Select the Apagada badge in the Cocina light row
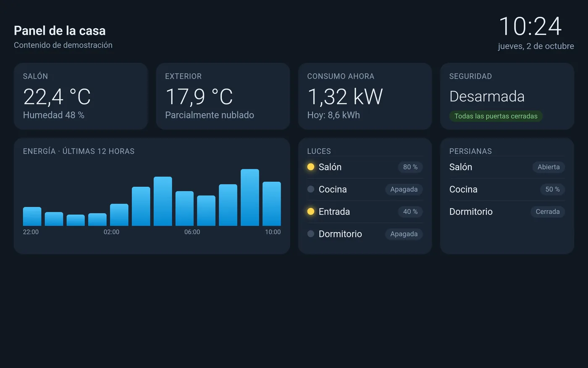588x368 pixels. pos(404,189)
